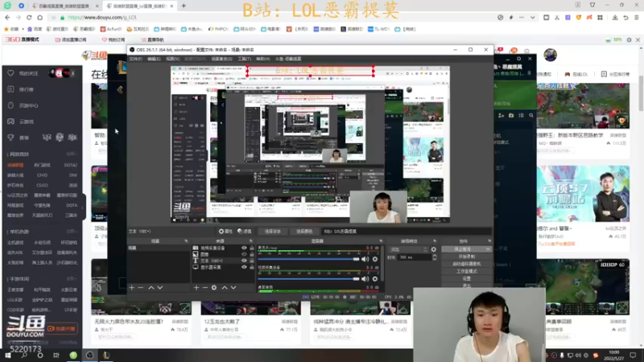
Task: Remove selected scene with minus button
Action: [x=140, y=288]
